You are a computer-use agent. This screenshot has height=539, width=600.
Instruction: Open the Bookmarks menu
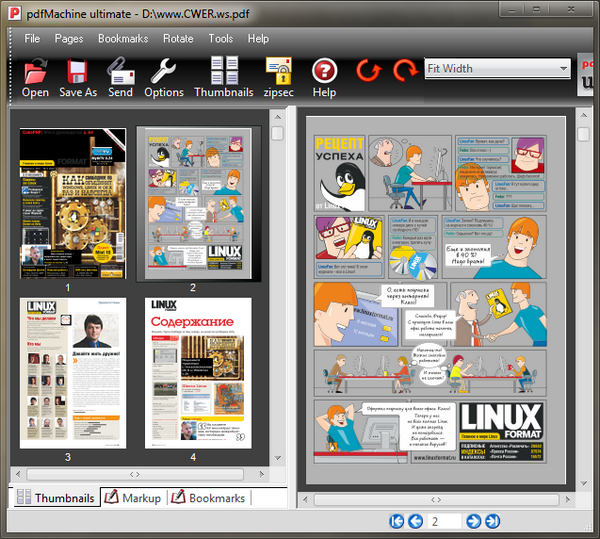123,38
